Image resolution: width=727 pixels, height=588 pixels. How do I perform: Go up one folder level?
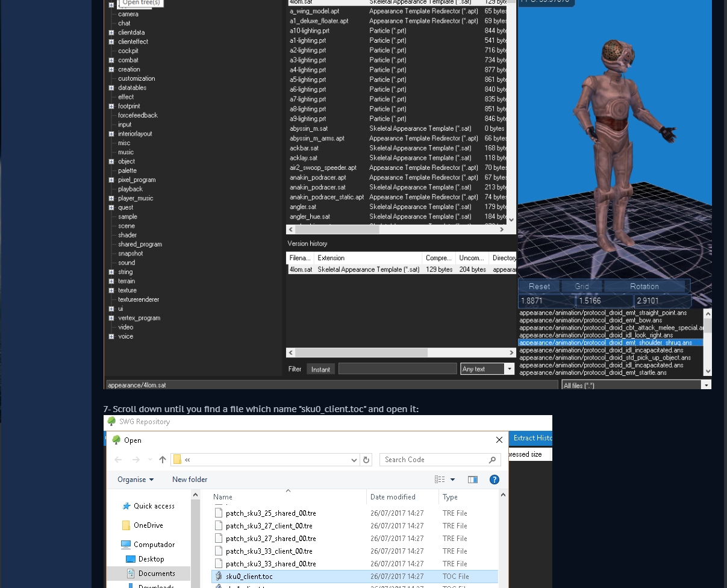[163, 460]
